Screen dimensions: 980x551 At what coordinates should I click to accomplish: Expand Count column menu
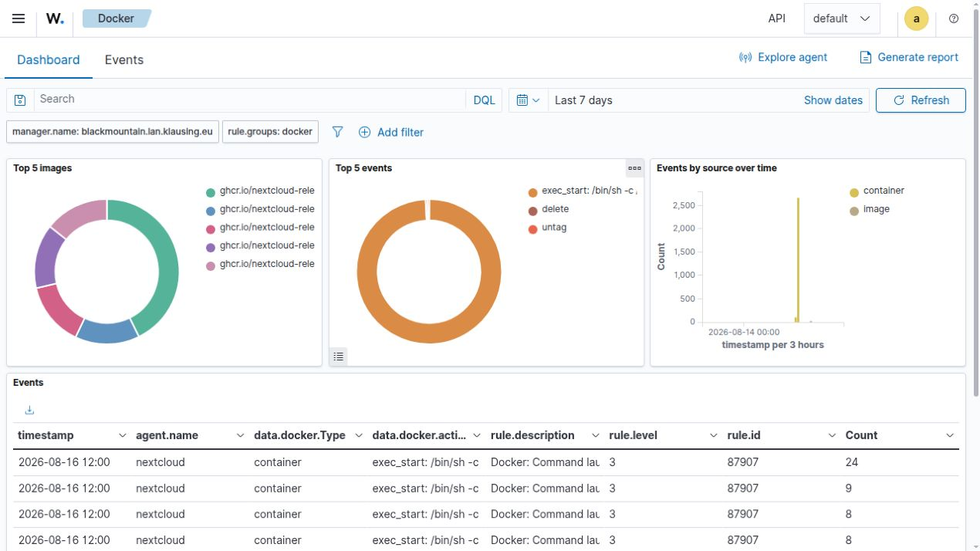950,436
